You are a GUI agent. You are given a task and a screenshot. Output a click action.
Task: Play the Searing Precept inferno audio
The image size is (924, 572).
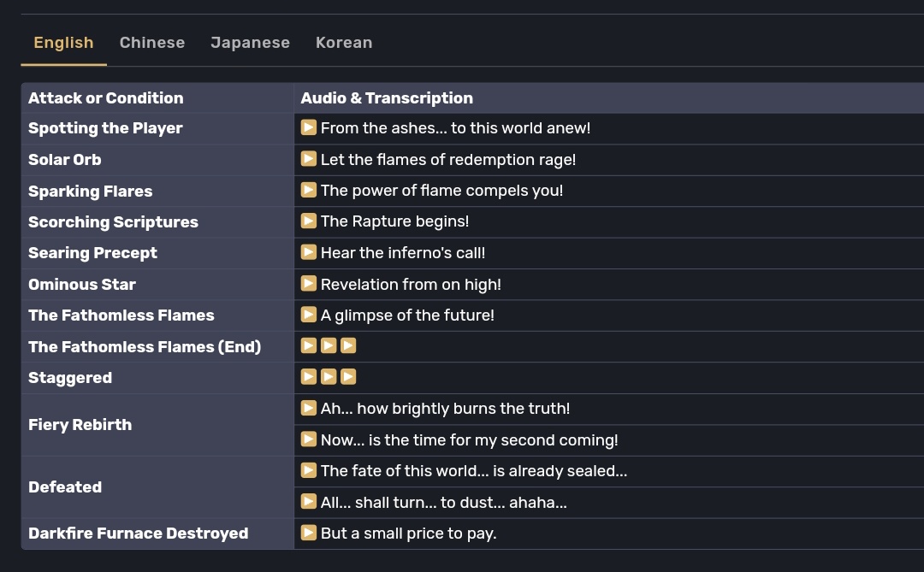[308, 252]
